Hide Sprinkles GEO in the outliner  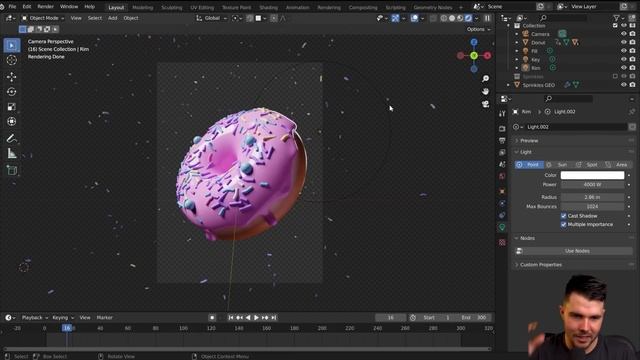pos(624,85)
